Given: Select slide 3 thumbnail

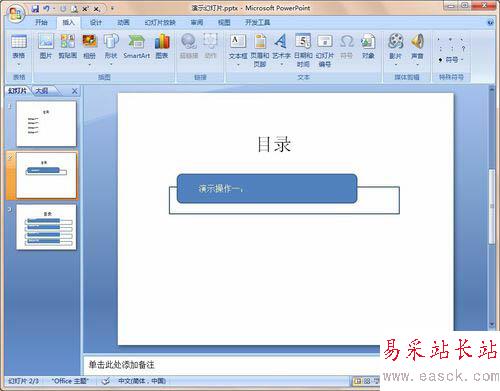Looking at the screenshot, I should point(46,227).
